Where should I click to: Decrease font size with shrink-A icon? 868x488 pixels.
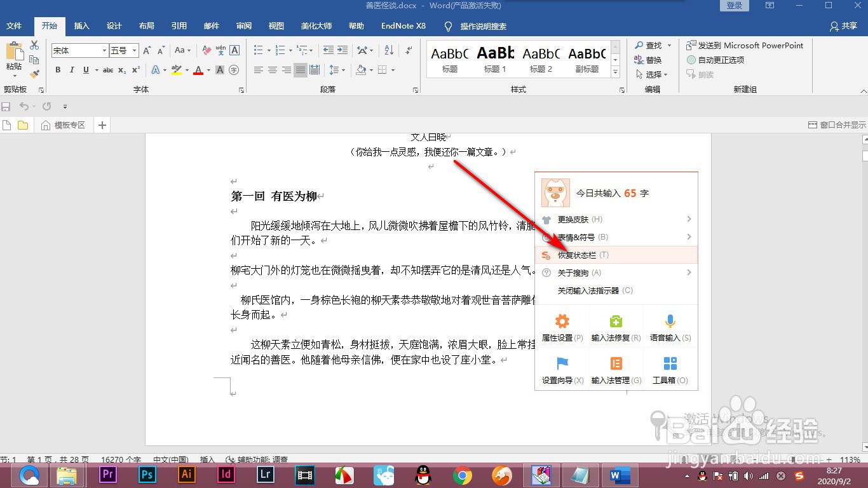coord(161,50)
